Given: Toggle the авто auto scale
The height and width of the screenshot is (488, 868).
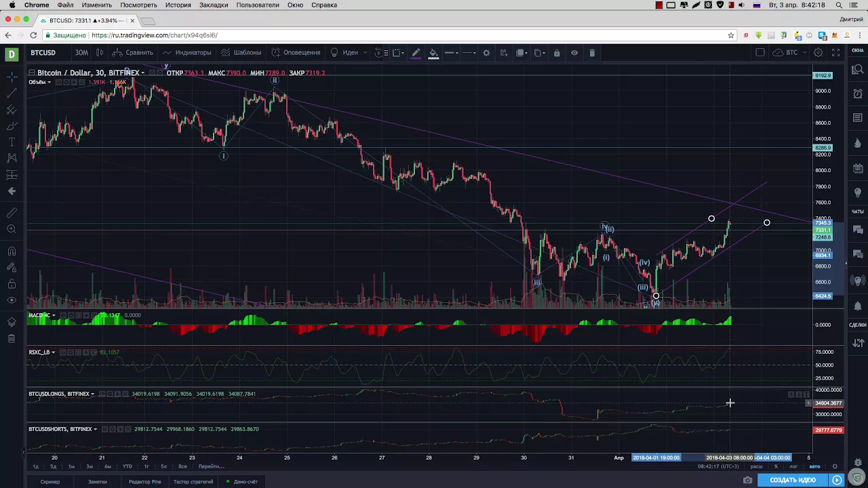Looking at the screenshot, I should (x=814, y=466).
